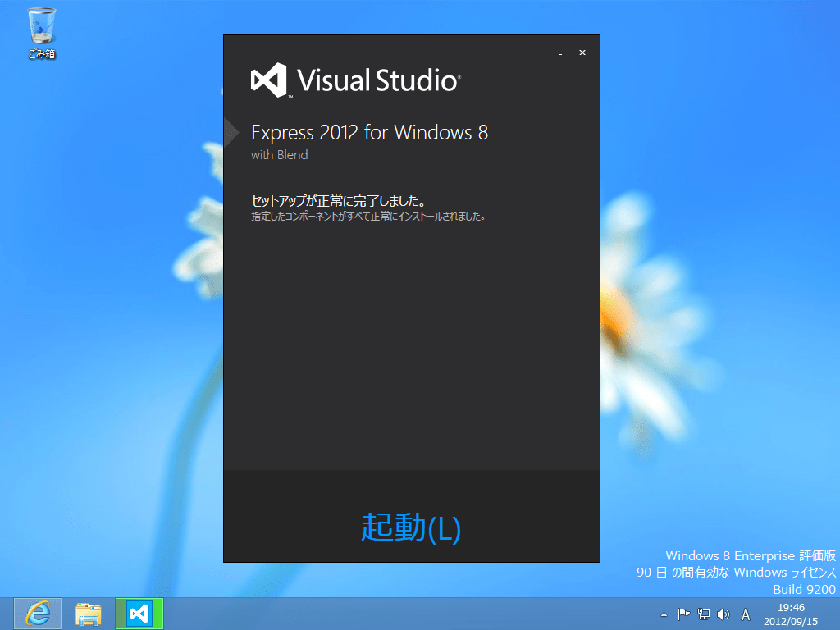The image size is (840, 630).
Task: Open the volume speaker tray icon
Action: point(724,614)
